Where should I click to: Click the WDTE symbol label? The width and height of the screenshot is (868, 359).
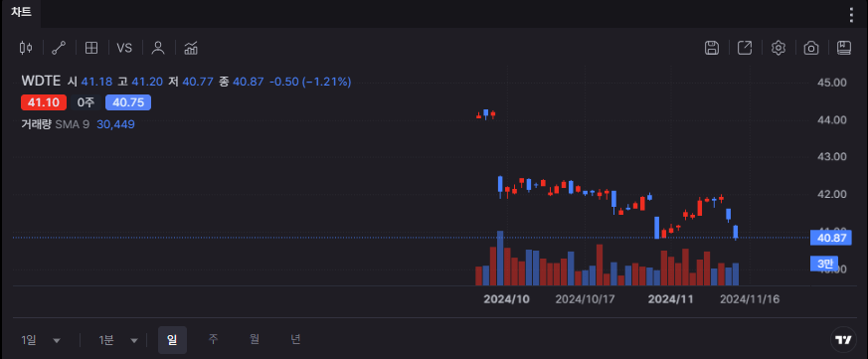(41, 82)
